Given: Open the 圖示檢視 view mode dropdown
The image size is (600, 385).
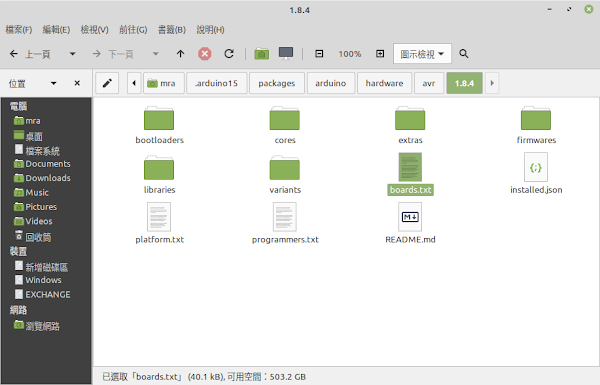Looking at the screenshot, I should click(x=422, y=54).
